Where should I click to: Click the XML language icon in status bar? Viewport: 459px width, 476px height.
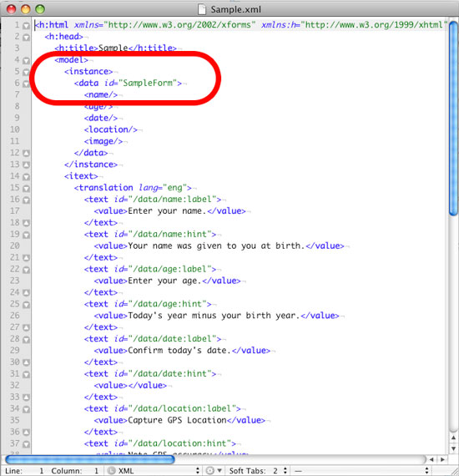click(x=112, y=470)
